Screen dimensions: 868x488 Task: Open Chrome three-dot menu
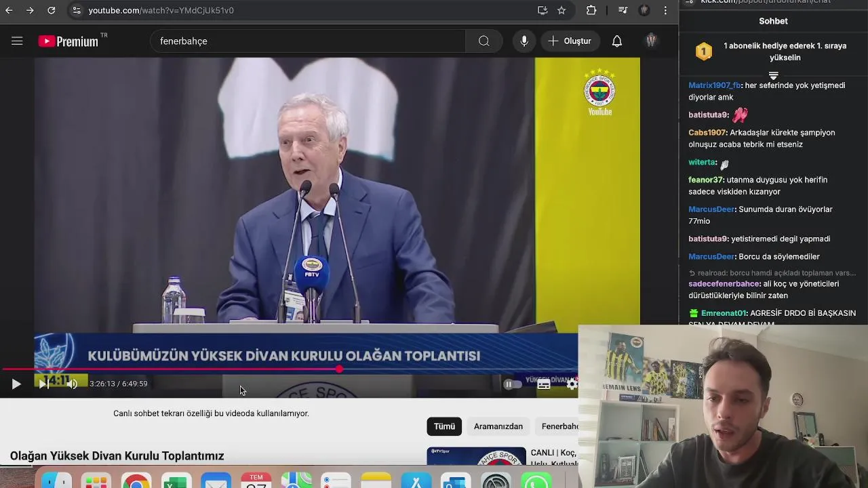(665, 10)
